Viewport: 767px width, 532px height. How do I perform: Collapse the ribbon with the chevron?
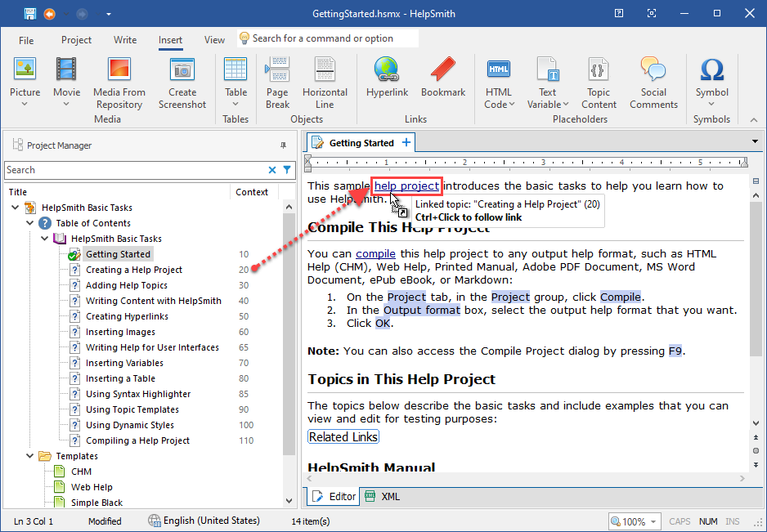coord(754,120)
